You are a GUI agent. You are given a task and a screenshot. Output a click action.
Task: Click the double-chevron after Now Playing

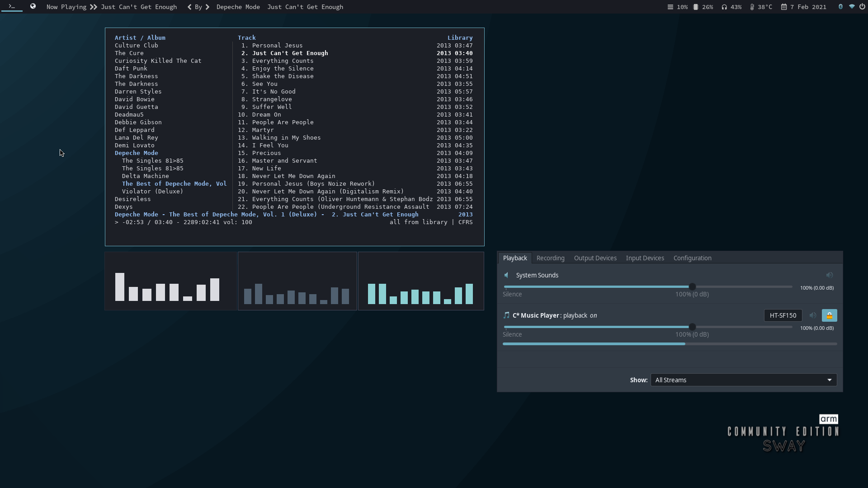click(94, 7)
